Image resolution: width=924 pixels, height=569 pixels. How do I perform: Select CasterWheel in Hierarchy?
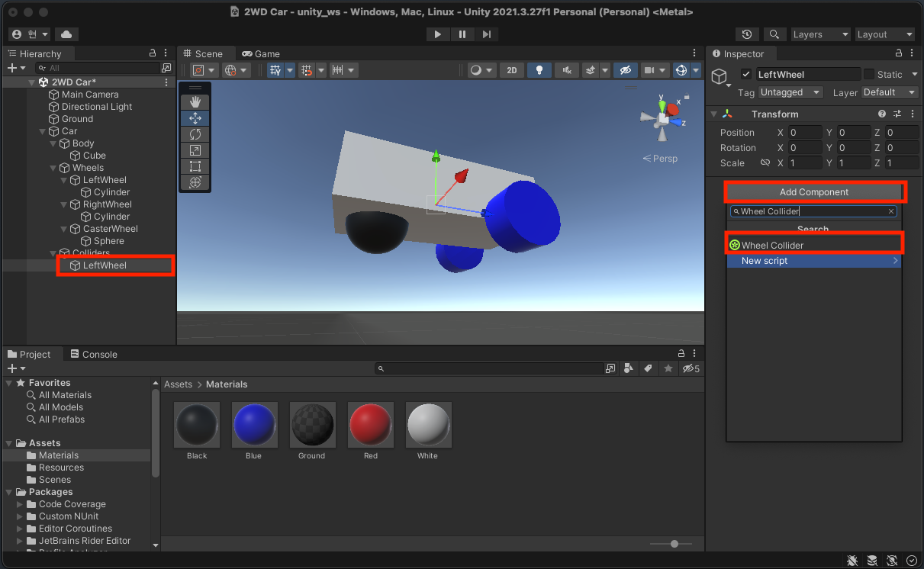pos(111,229)
